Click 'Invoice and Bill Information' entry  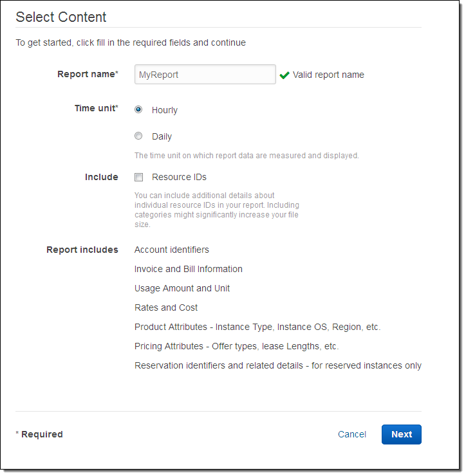pos(189,269)
